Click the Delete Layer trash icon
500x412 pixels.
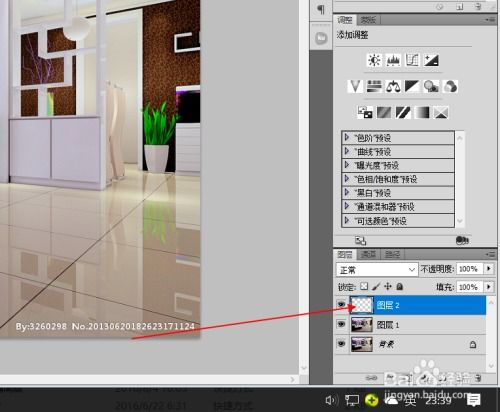478,378
